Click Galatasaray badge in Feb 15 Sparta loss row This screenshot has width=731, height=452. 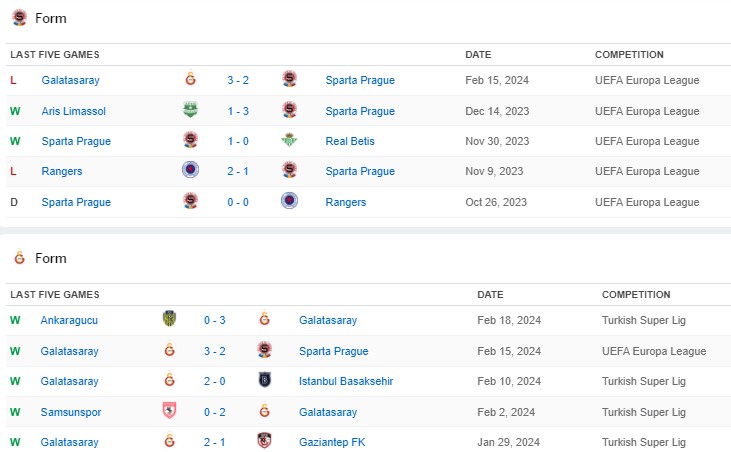pos(190,80)
